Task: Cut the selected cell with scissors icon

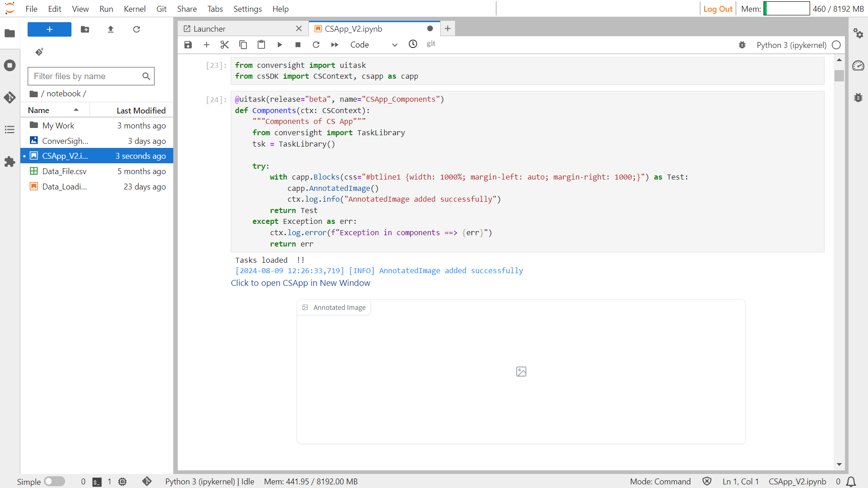Action: point(224,44)
